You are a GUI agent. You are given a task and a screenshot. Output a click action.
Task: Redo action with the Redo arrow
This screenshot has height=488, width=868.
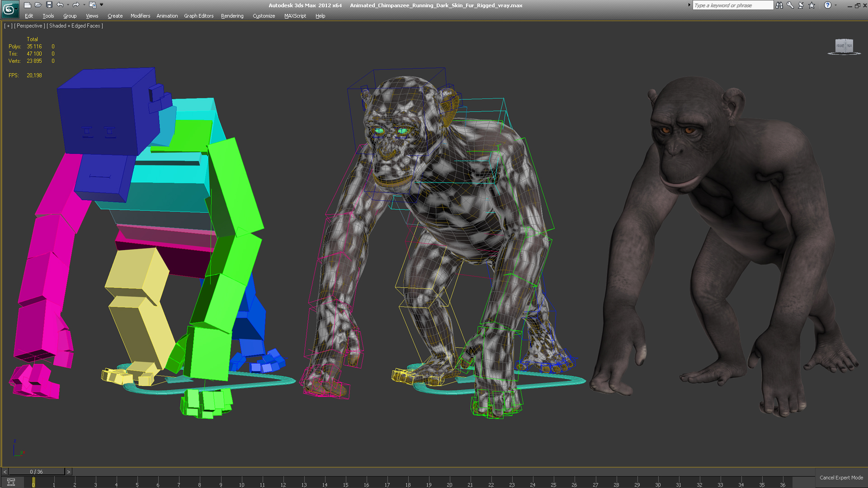tap(76, 5)
